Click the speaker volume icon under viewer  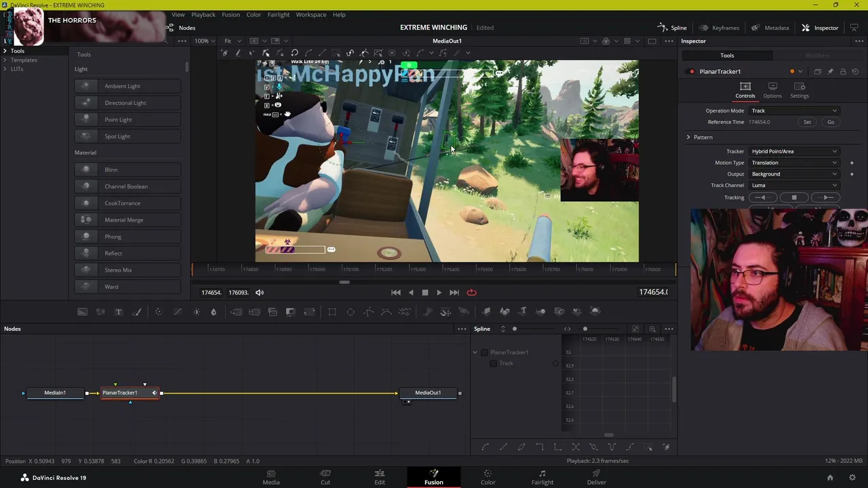259,293
